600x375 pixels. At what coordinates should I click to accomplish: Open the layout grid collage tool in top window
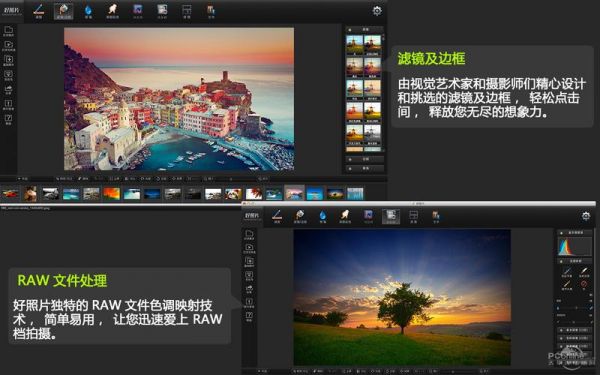[187, 11]
